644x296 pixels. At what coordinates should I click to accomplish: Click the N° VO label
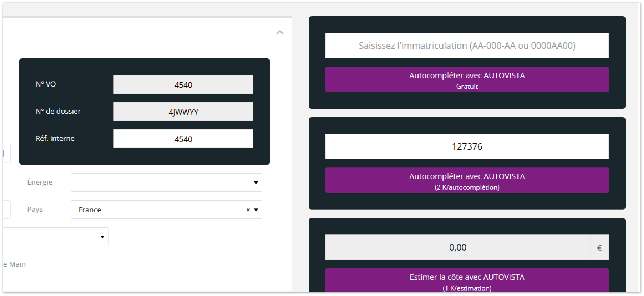pyautogui.click(x=46, y=84)
